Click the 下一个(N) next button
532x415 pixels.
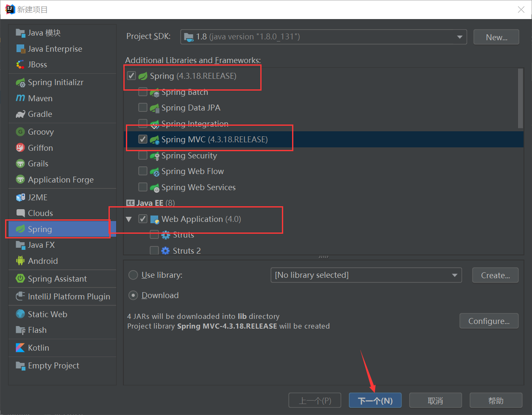[x=375, y=401]
